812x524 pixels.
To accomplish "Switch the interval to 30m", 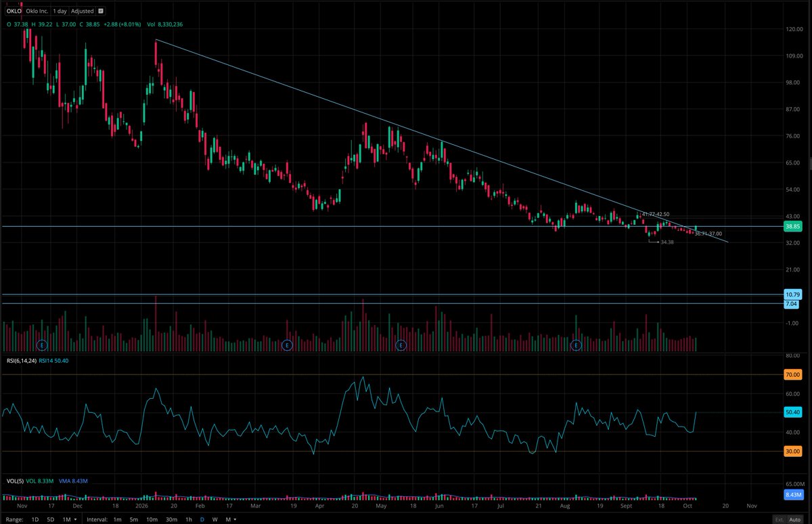I will 171,519.
